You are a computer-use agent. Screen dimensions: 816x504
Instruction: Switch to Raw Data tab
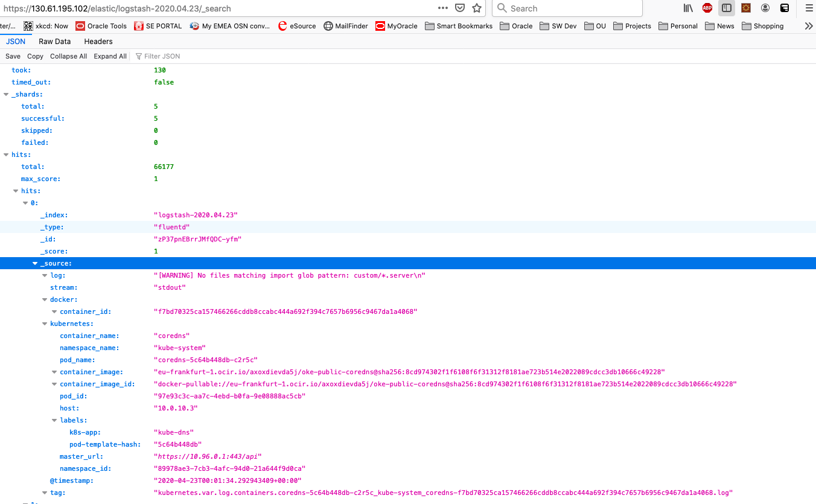click(x=54, y=42)
